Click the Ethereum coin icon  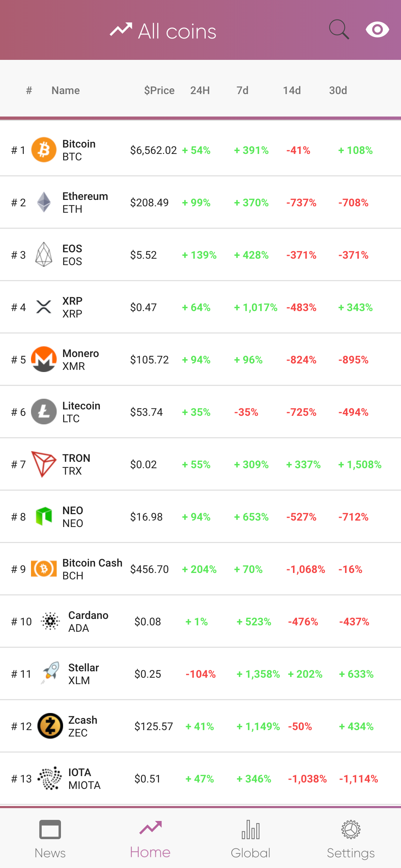click(43, 202)
